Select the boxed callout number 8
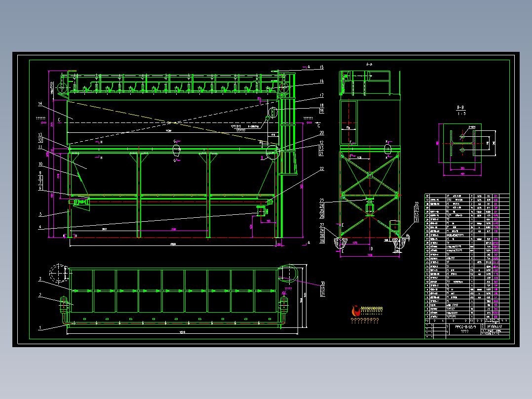The height and width of the screenshot is (399, 532). (x=40, y=178)
